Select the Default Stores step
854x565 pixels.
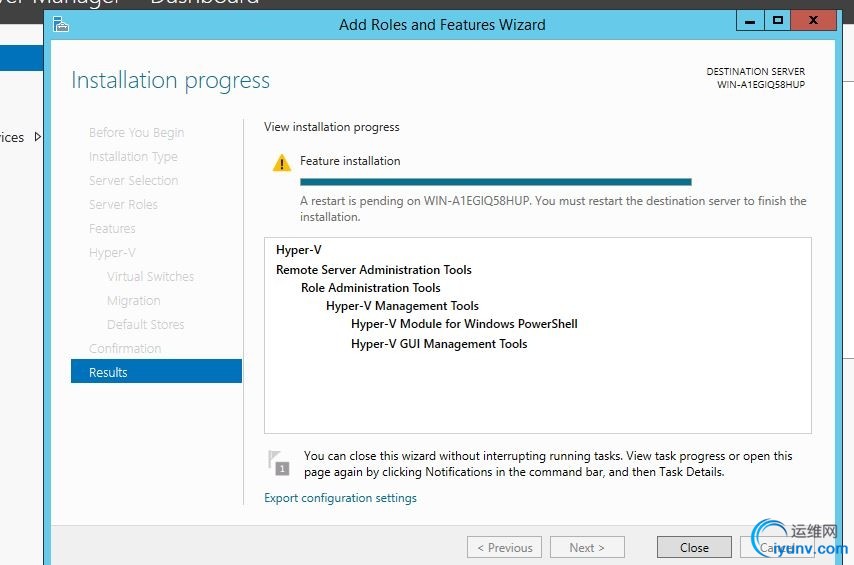click(x=145, y=324)
